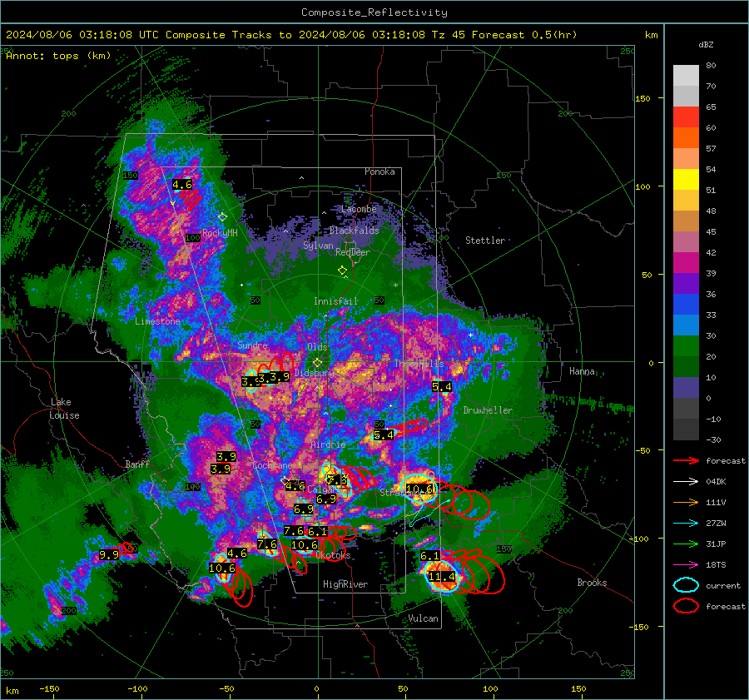Click the white 04DK arrow icon
749x700 pixels.
[686, 482]
